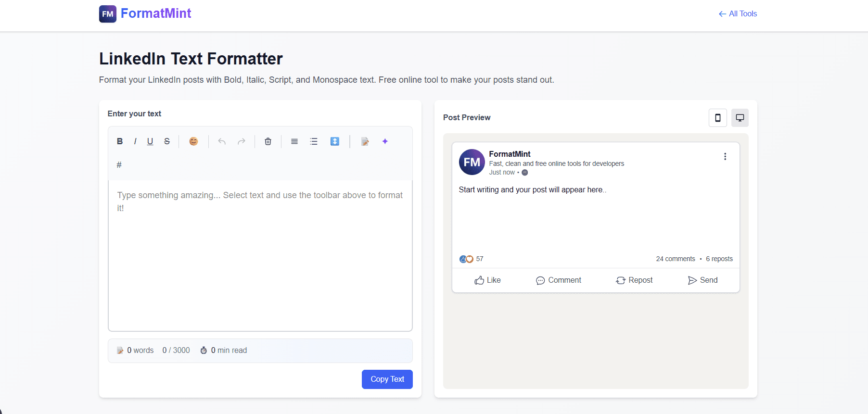Screen dimensions: 868x414
Task: Select the four-line text alignment icon
Action: click(294, 141)
